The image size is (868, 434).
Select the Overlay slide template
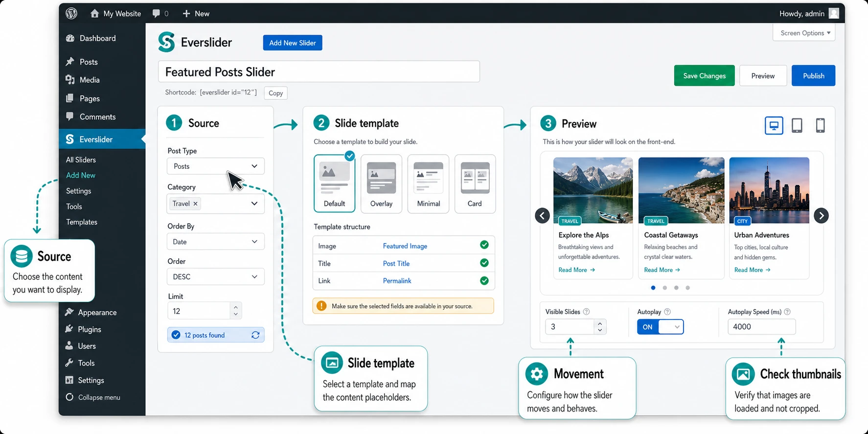pyautogui.click(x=381, y=183)
